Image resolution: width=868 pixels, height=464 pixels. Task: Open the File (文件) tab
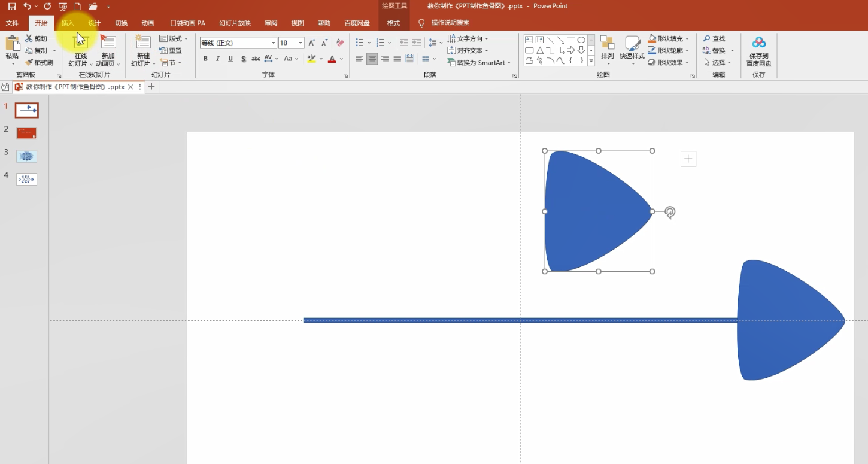point(12,23)
